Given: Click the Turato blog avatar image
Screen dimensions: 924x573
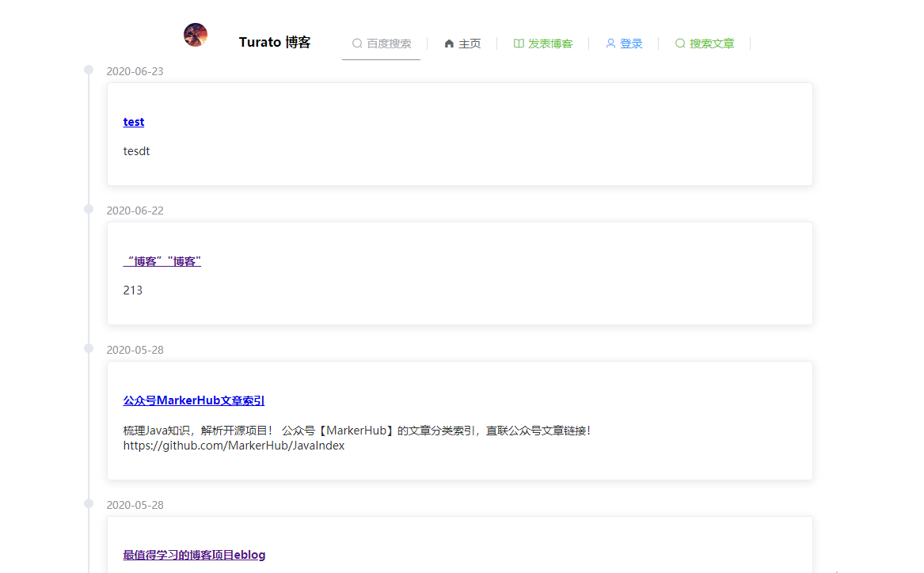Looking at the screenshot, I should 195,35.
